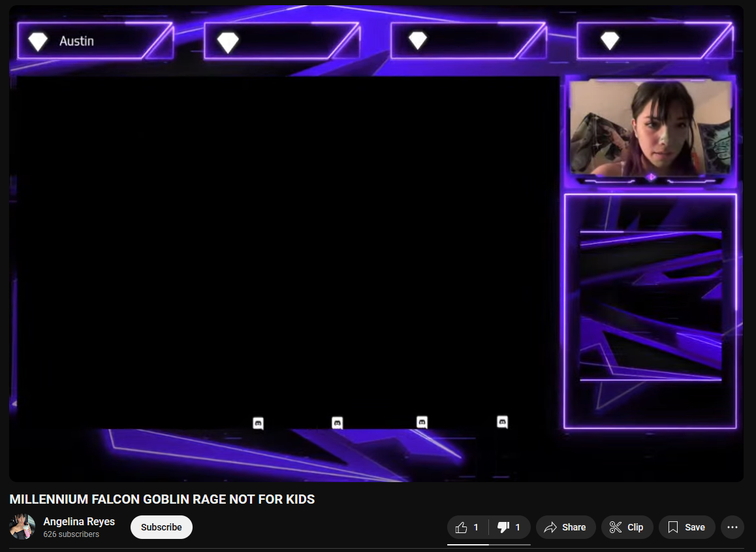The image size is (756, 552).
Task: Click the webcam feed in the video
Action: pos(650,128)
